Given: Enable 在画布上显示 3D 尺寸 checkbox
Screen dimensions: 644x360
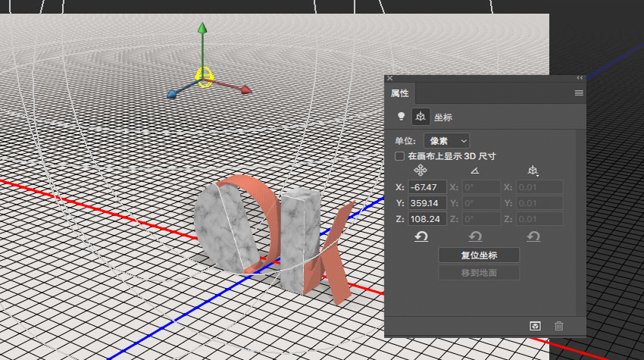Looking at the screenshot, I should point(399,156).
